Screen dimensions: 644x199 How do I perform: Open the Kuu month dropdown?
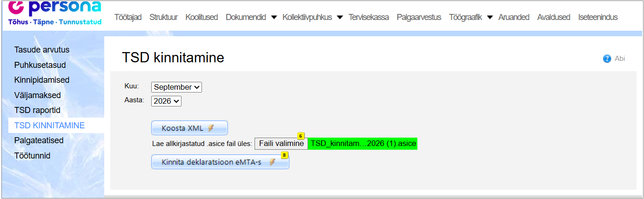tap(176, 87)
